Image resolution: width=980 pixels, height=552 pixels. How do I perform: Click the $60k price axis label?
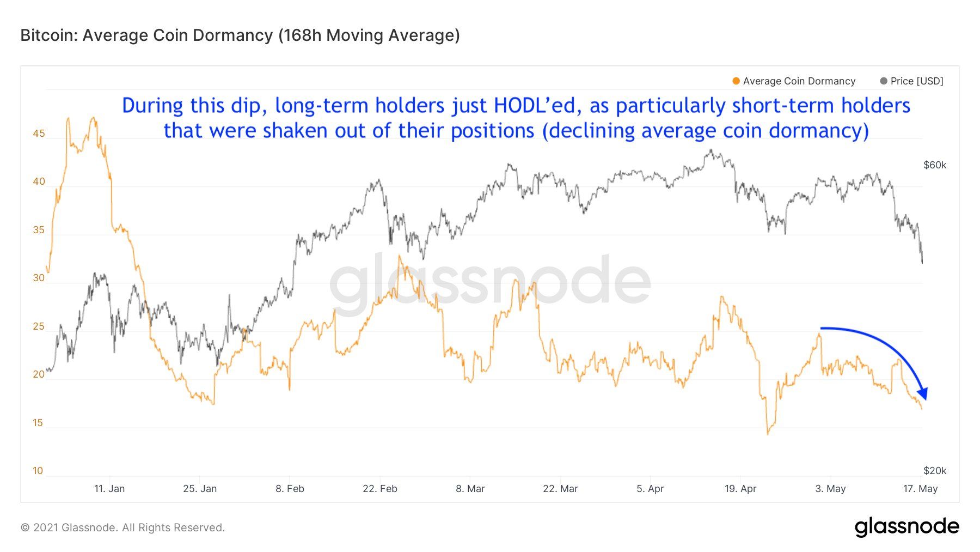click(x=935, y=165)
